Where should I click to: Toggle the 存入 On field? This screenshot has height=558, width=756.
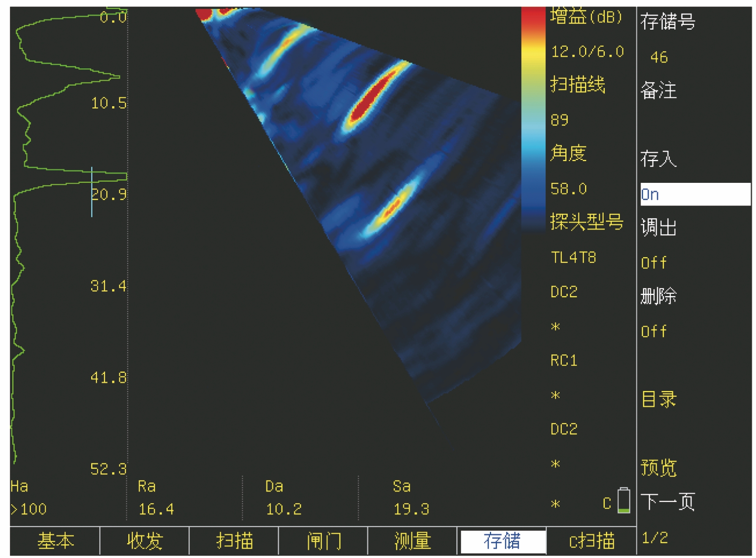click(x=695, y=194)
